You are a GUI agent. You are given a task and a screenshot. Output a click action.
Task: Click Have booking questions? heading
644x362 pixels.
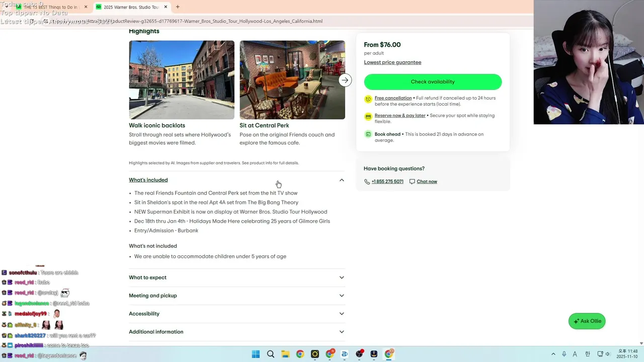tap(394, 168)
